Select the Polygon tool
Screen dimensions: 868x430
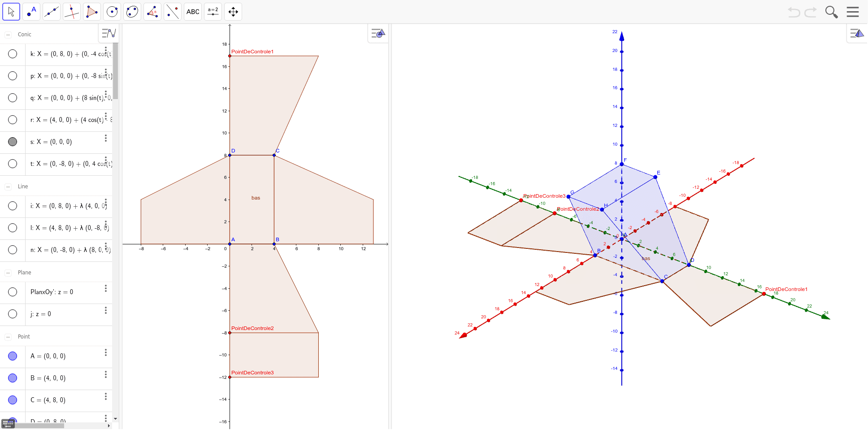click(91, 11)
